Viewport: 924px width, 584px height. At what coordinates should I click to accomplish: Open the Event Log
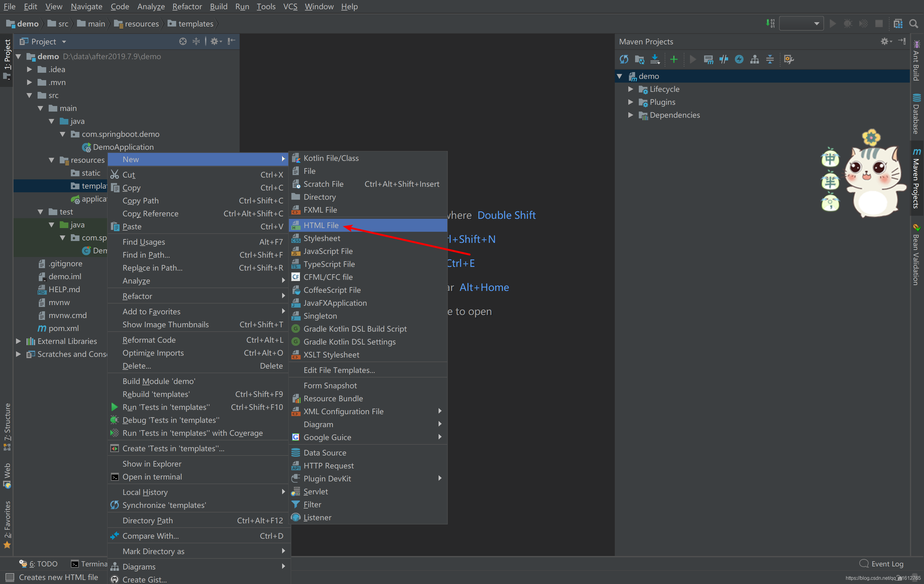881,564
